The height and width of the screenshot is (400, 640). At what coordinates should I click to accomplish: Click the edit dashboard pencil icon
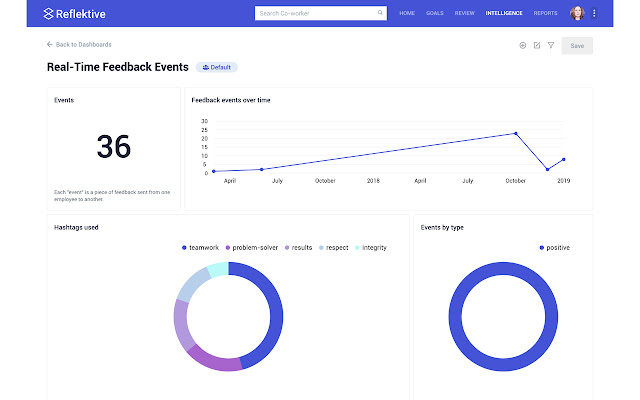(537, 45)
